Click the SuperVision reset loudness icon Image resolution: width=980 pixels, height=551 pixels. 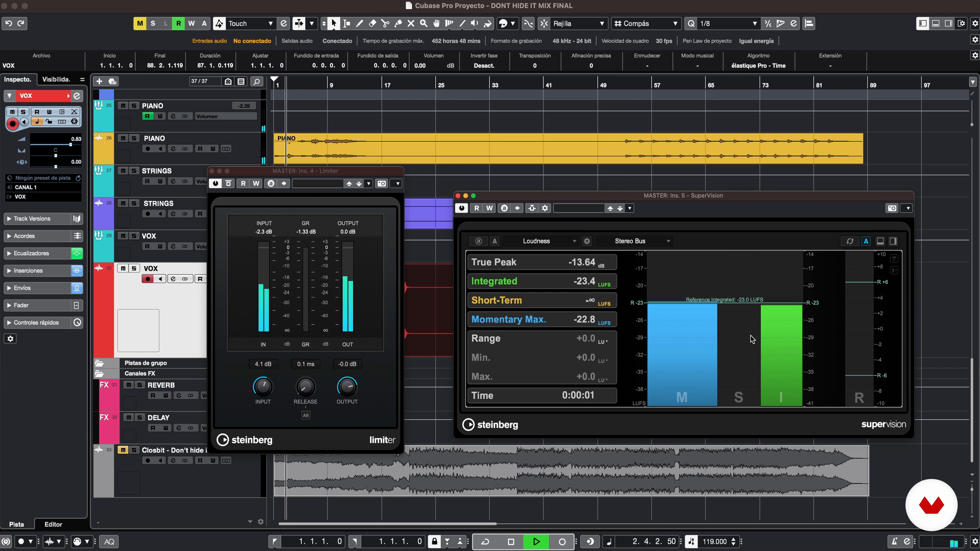(x=850, y=241)
